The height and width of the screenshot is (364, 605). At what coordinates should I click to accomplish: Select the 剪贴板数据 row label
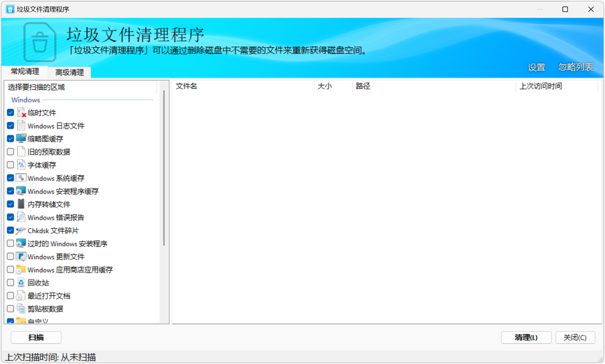pos(45,309)
